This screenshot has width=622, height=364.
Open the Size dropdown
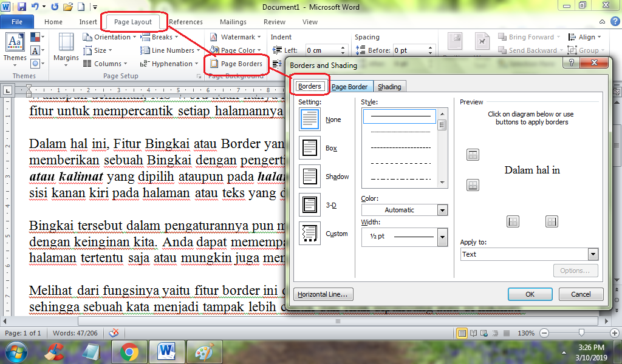tap(98, 51)
